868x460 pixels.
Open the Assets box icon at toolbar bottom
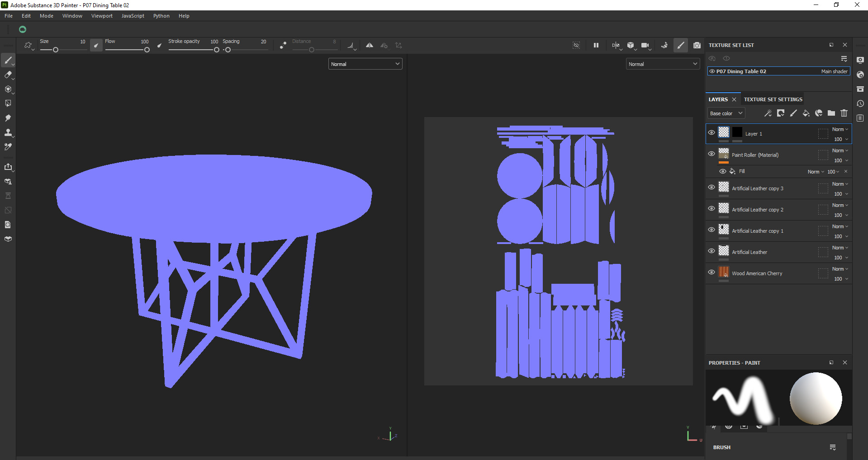click(8, 239)
